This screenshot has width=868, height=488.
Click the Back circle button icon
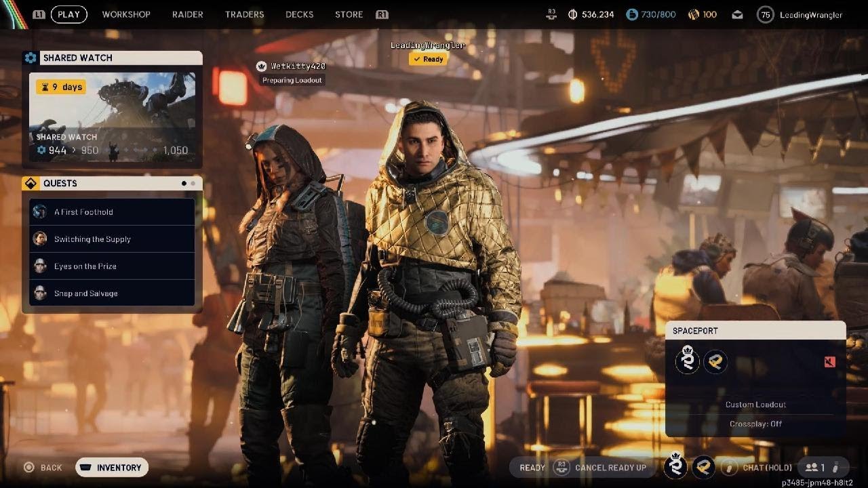tap(28, 467)
